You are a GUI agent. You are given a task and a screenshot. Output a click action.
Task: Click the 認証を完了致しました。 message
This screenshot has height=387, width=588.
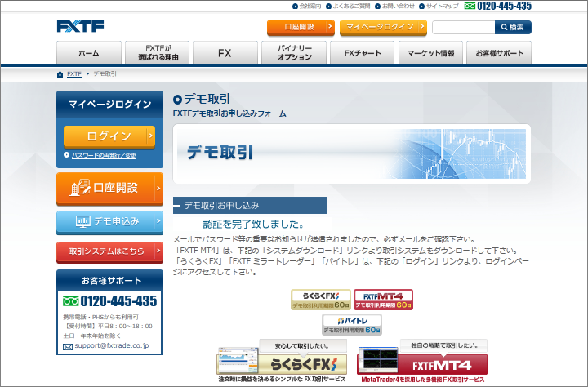[253, 225]
